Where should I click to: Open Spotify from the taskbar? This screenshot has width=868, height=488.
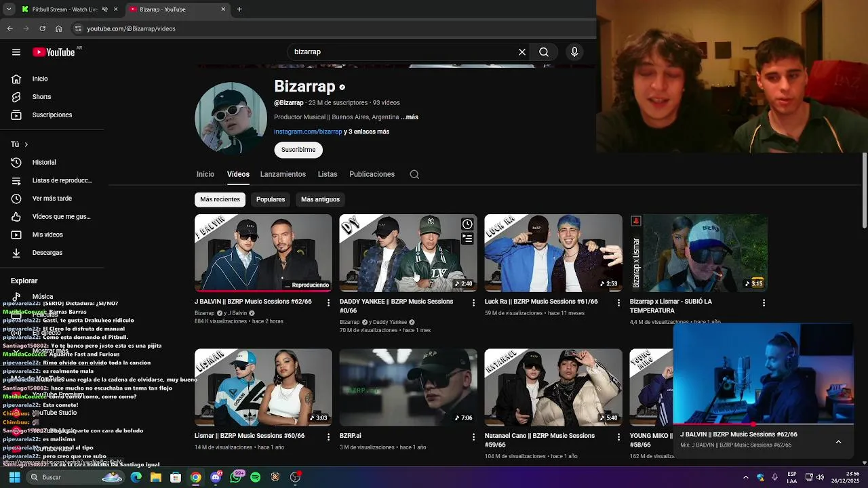click(x=255, y=477)
